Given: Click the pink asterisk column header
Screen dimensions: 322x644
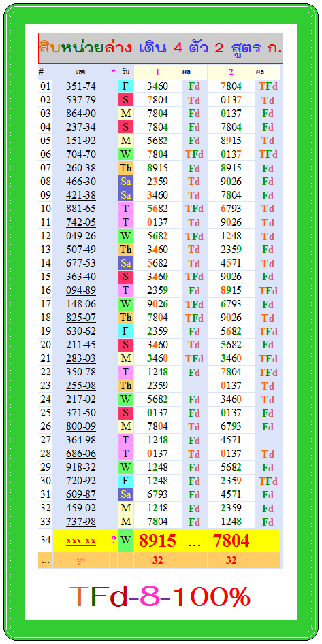Looking at the screenshot, I should [x=113, y=71].
